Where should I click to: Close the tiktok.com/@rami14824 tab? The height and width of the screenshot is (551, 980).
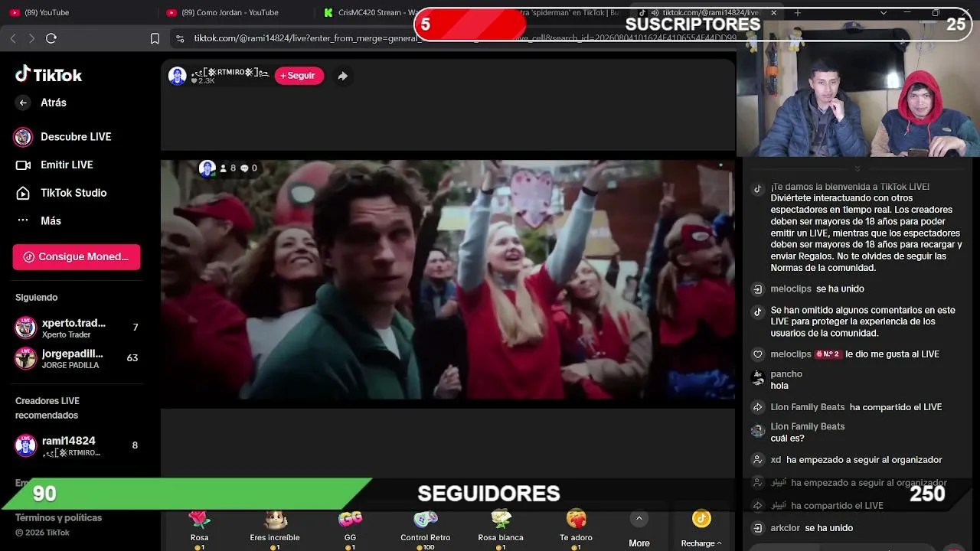coord(773,12)
